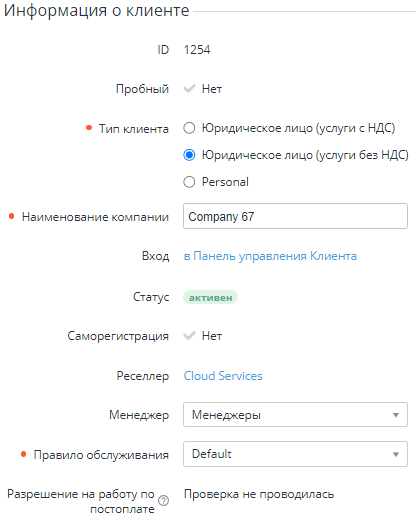Open the Cloud Services reseller link

[x=223, y=376]
